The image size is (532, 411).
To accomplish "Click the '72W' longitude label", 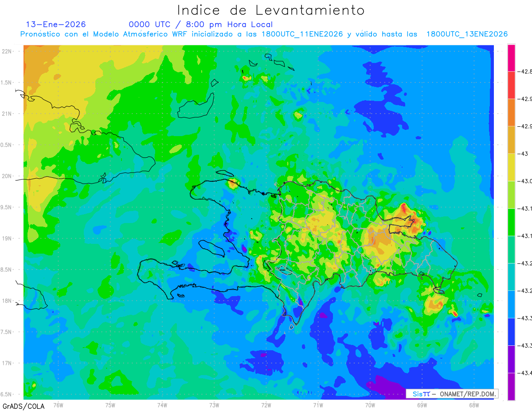I will pos(266,404).
